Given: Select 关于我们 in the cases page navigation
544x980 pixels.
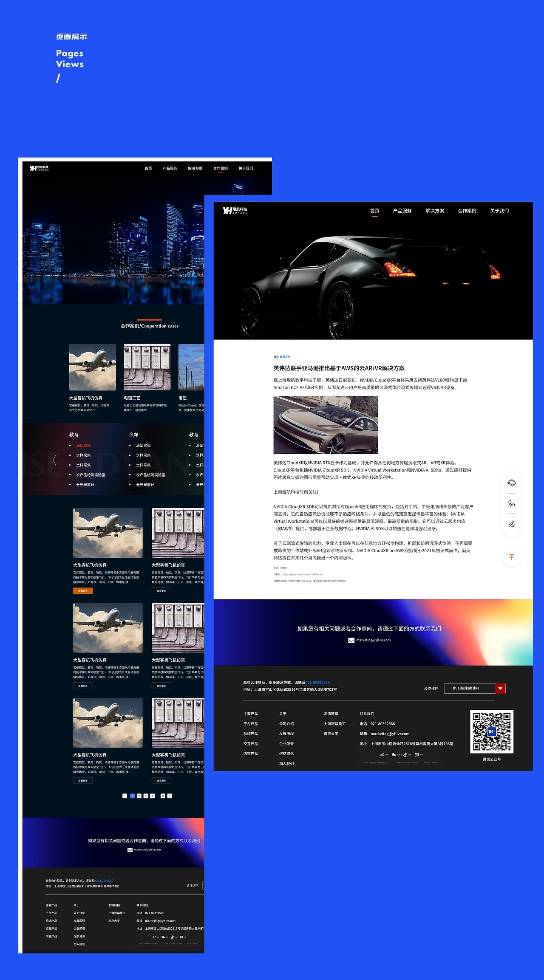Looking at the screenshot, I should 246,168.
